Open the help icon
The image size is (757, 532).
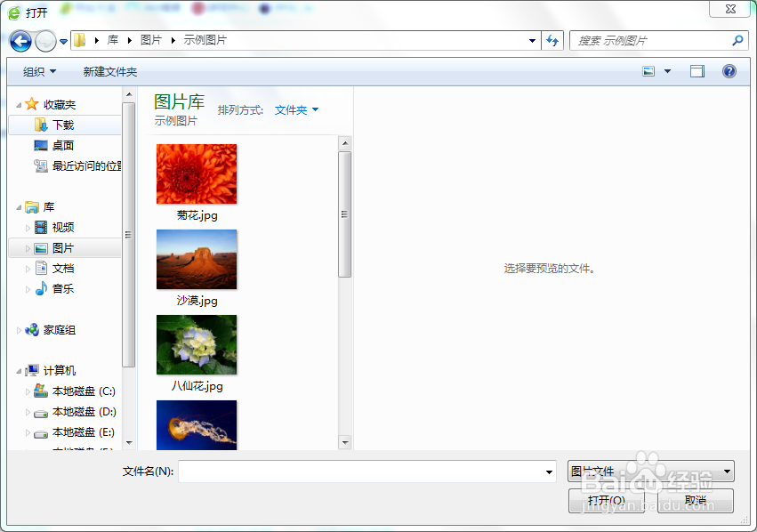click(729, 71)
